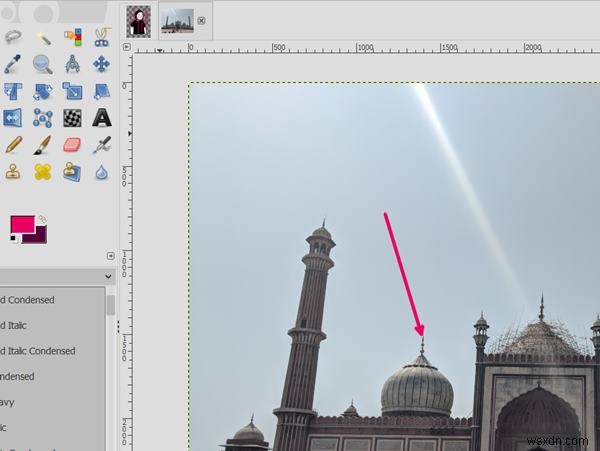This screenshot has width=600, height=451.
Task: Activate the Scissors Select tool
Action: 102,37
